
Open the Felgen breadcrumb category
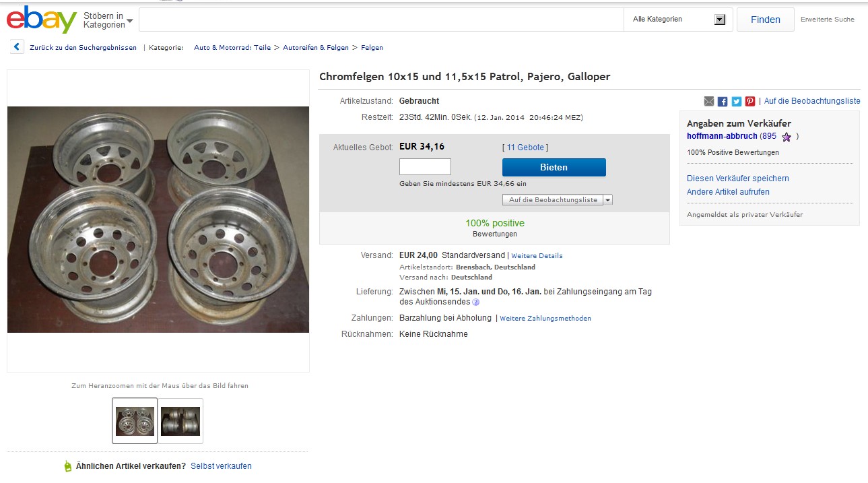point(372,48)
